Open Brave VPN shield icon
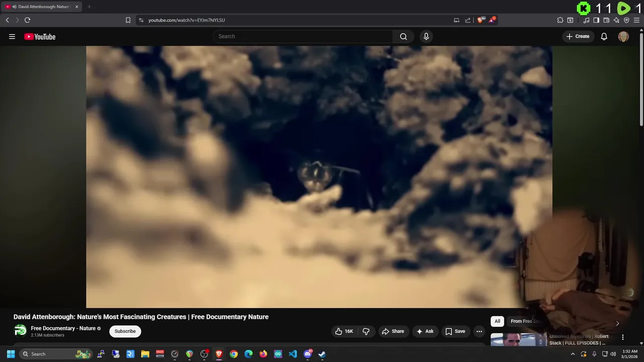 click(x=626, y=20)
